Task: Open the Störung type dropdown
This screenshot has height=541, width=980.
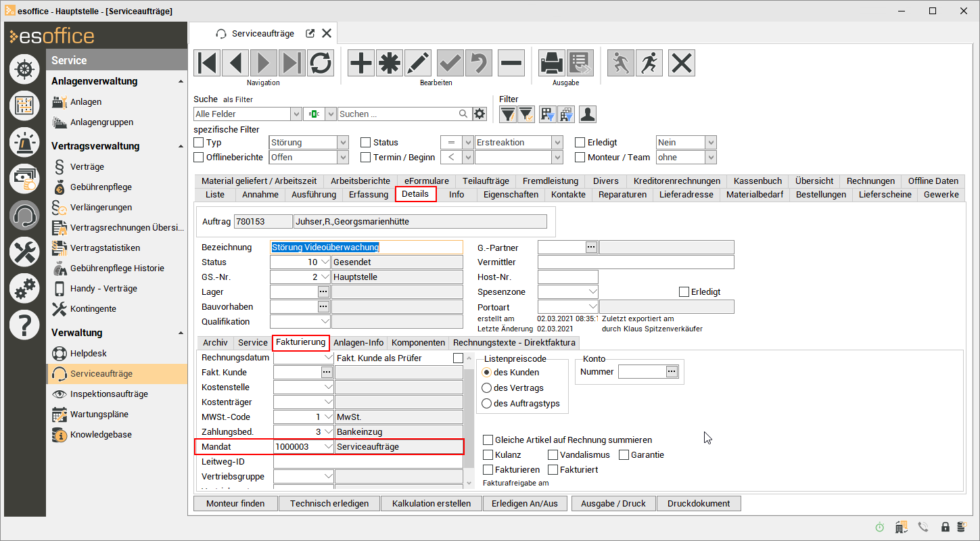Action: coord(343,143)
